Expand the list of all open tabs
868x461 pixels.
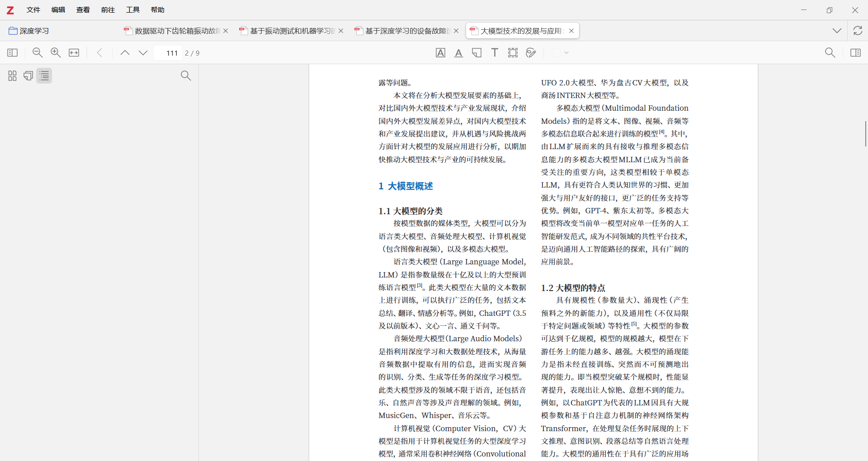tap(837, 31)
